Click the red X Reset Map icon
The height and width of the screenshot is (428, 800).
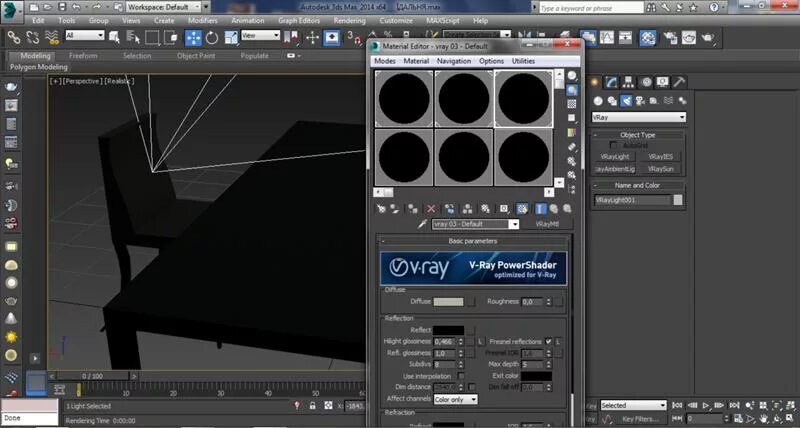click(431, 209)
